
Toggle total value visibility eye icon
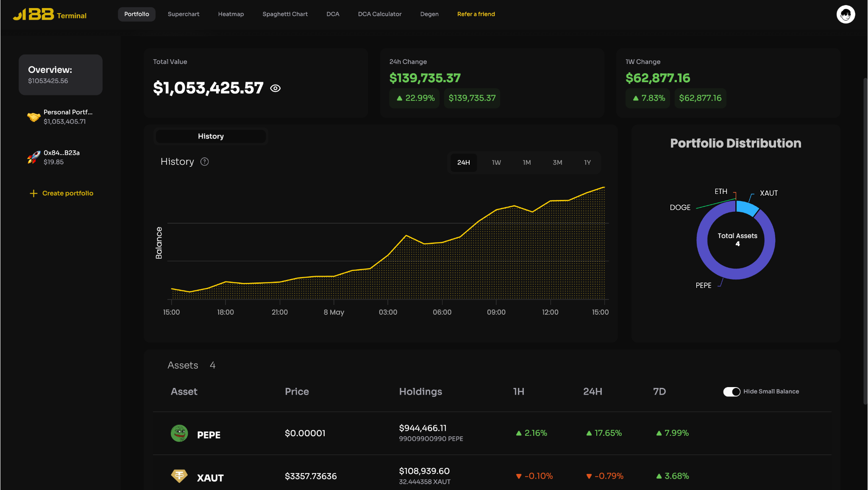(275, 89)
